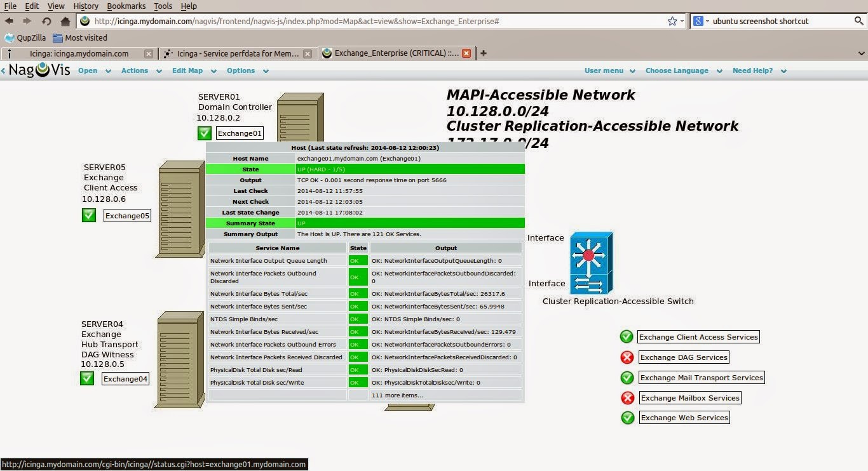Click the Exchange Client Access Services link

698,337
